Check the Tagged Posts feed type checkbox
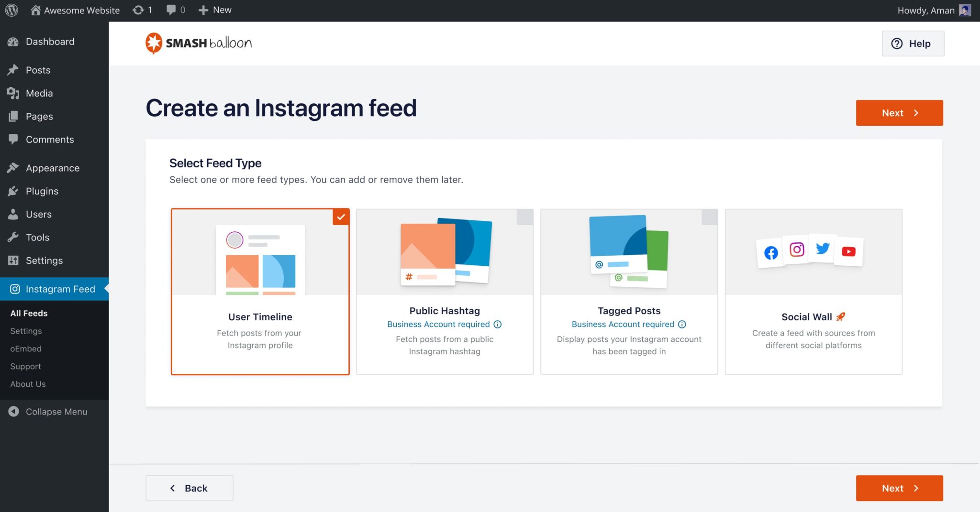Viewport: 980px width, 512px height. click(709, 217)
